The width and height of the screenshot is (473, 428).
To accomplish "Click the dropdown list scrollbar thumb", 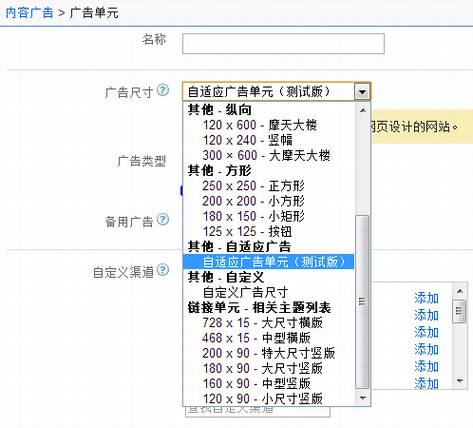I will pos(362,302).
